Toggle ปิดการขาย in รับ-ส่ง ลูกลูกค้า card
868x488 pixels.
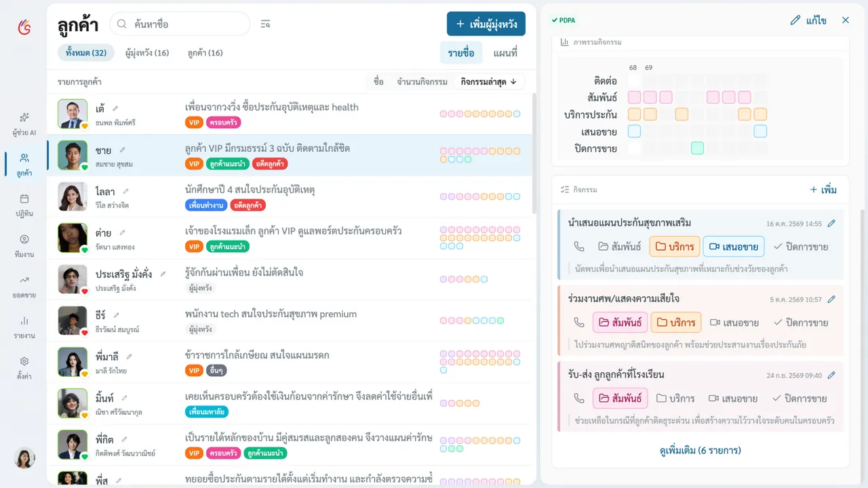(801, 399)
